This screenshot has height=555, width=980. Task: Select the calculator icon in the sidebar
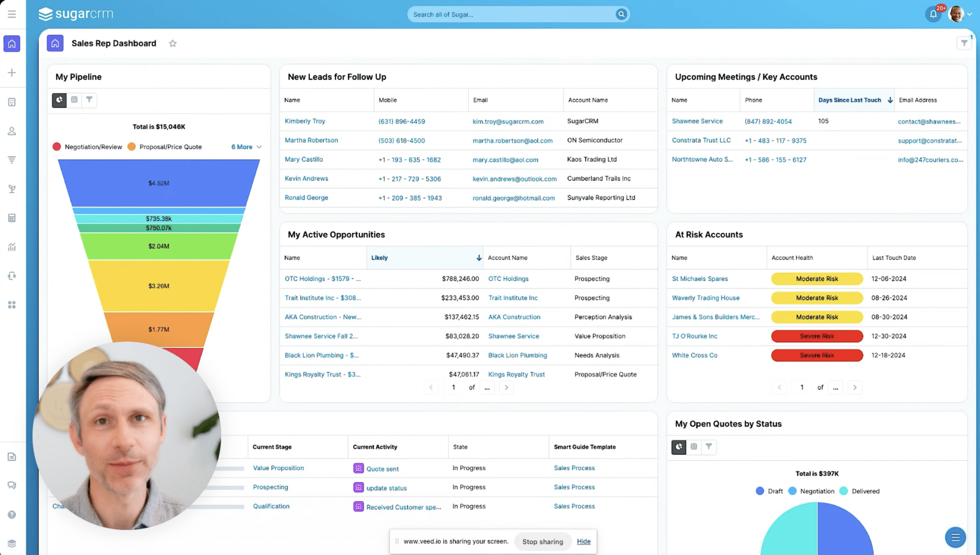click(12, 218)
